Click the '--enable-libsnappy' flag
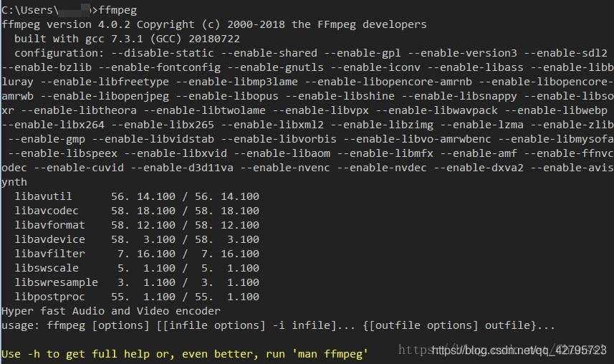 point(459,96)
